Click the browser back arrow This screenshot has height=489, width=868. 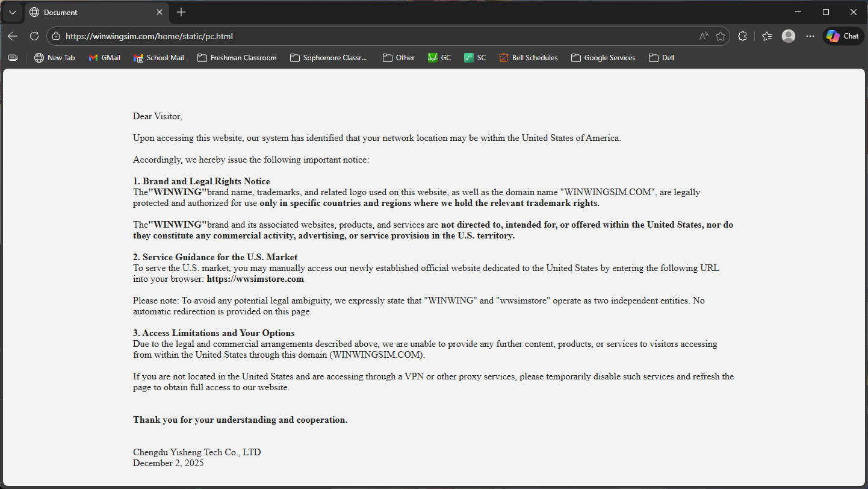13,36
